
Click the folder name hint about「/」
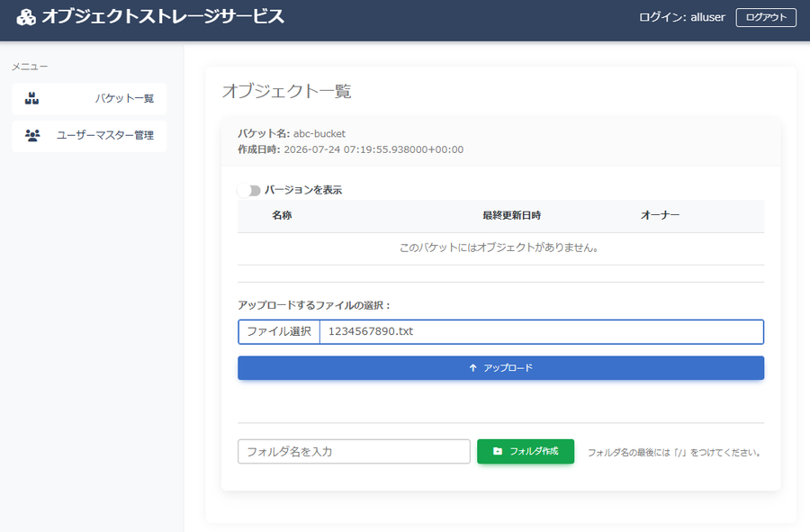click(675, 453)
